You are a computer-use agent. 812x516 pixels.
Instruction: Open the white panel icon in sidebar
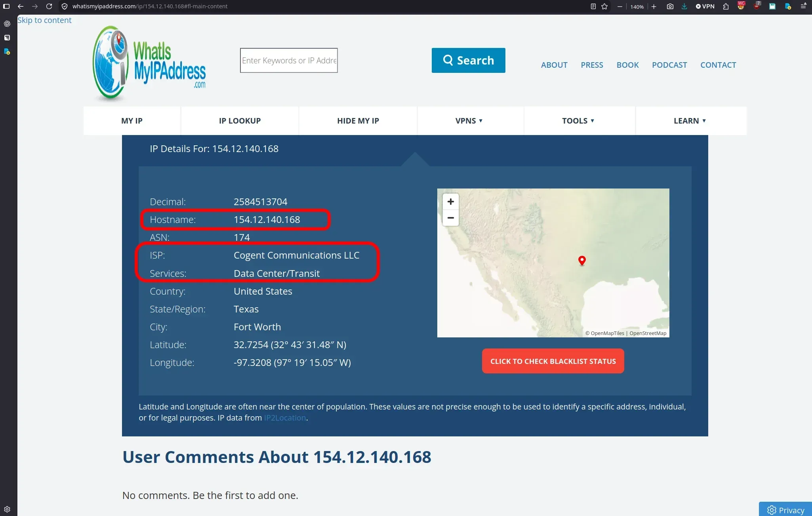(x=7, y=38)
